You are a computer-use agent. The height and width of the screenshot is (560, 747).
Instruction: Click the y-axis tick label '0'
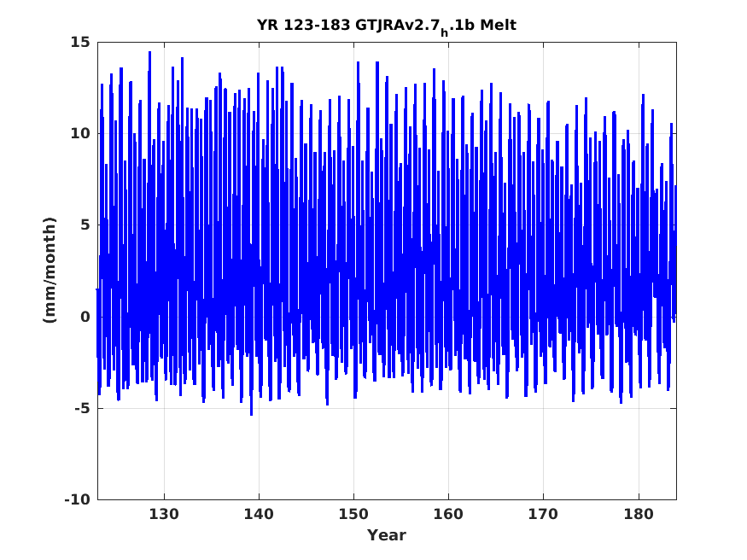point(85,318)
